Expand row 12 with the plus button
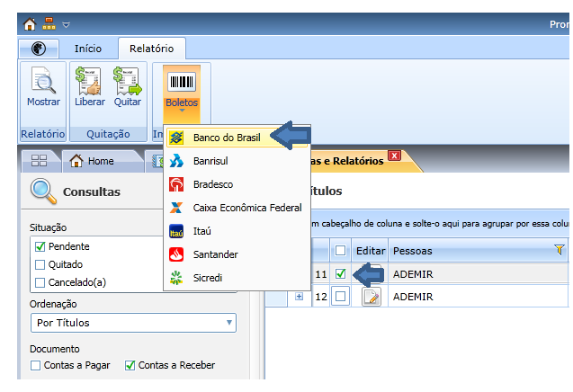Image resolution: width=573 pixels, height=392 pixels. tap(299, 297)
